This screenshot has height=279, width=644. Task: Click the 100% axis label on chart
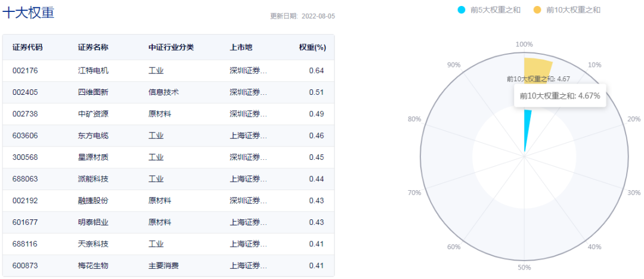pyautogui.click(x=524, y=44)
